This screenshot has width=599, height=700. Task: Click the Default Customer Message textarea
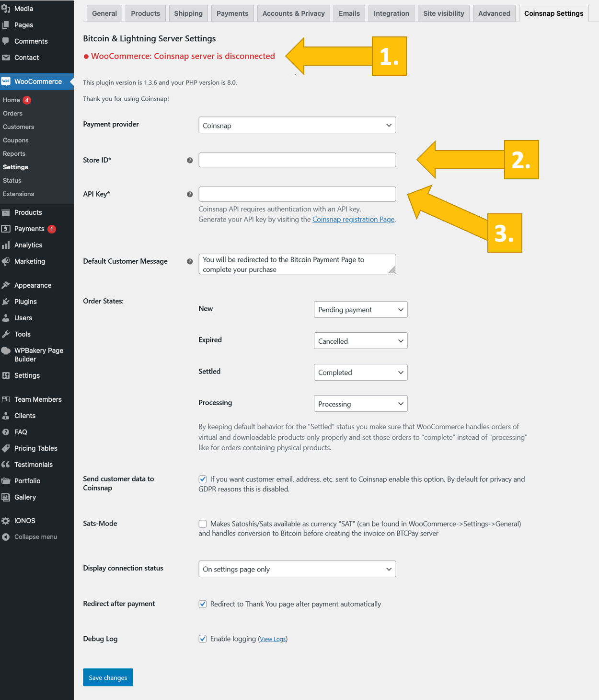(297, 264)
